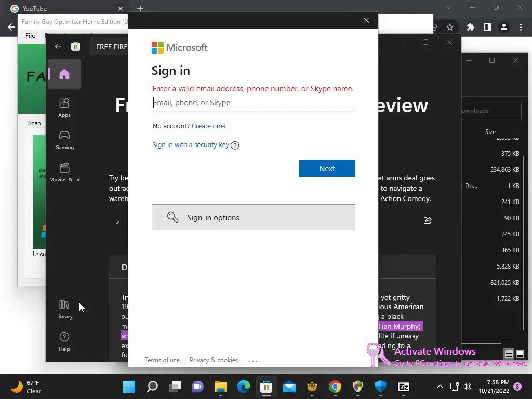
Task: Click the Create one! link
Action: [x=209, y=126]
